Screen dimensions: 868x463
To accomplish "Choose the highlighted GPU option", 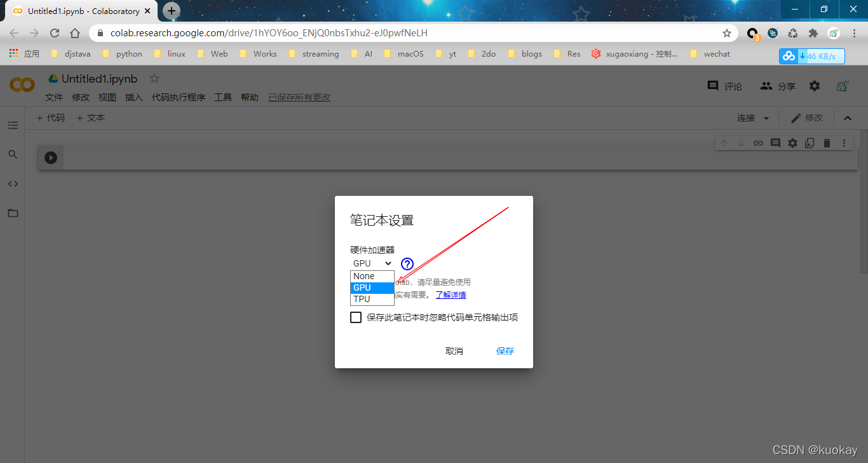I will point(372,287).
